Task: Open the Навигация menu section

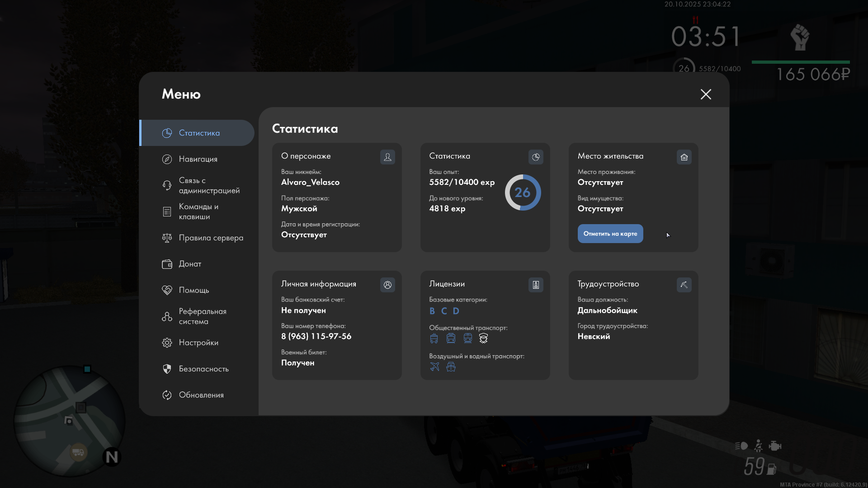Action: tap(198, 159)
